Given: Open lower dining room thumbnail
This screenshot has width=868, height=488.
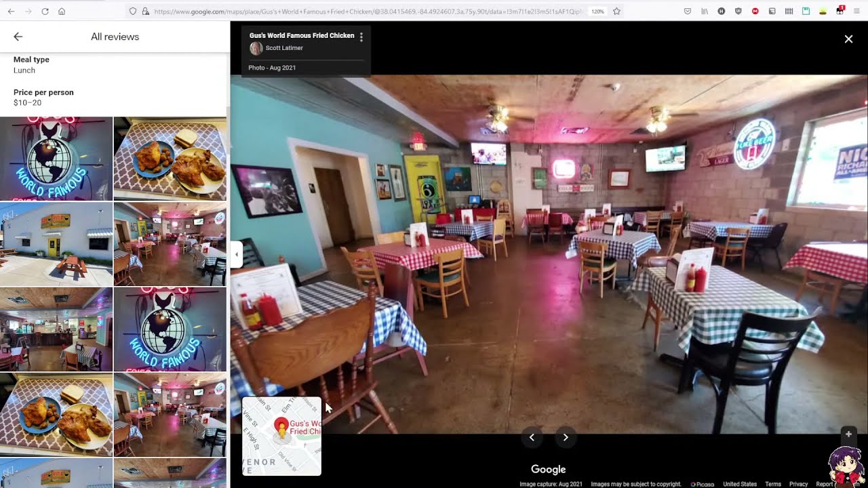Looking at the screenshot, I should coord(170,415).
